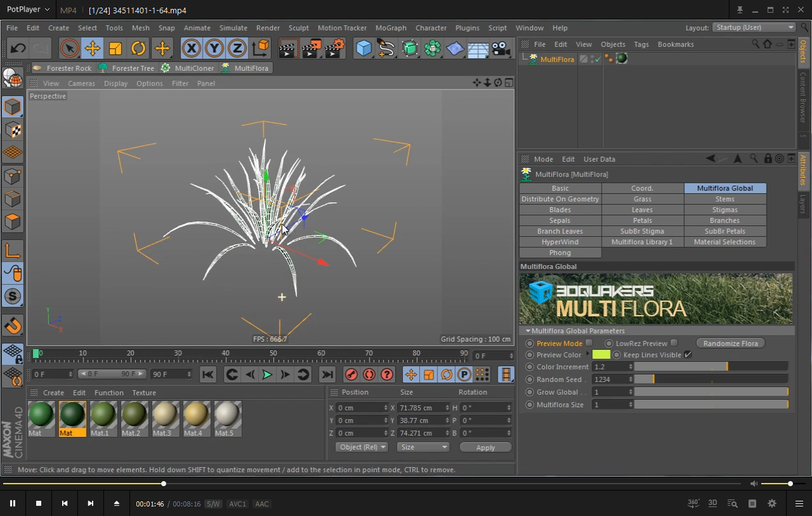Click the Undo arrow icon

18,48
